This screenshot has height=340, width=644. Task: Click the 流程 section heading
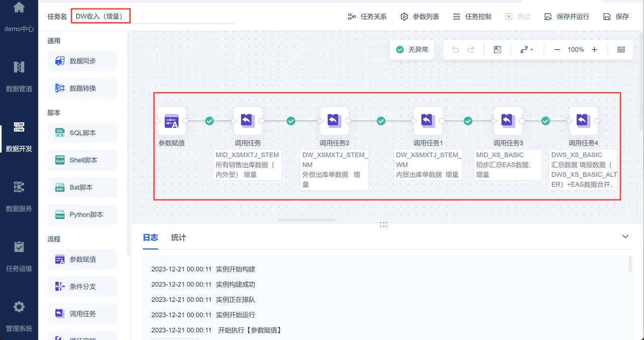(54, 239)
